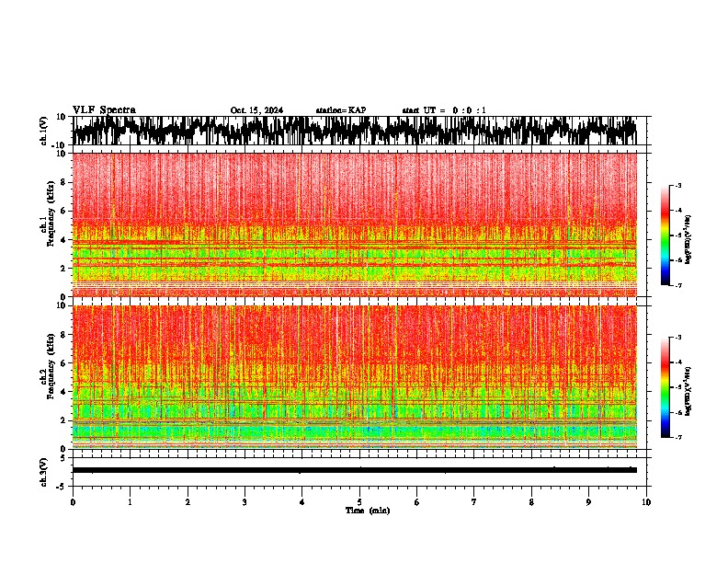Click the "ch.1(V)" axis label
The image size is (728, 563).
click(x=44, y=131)
